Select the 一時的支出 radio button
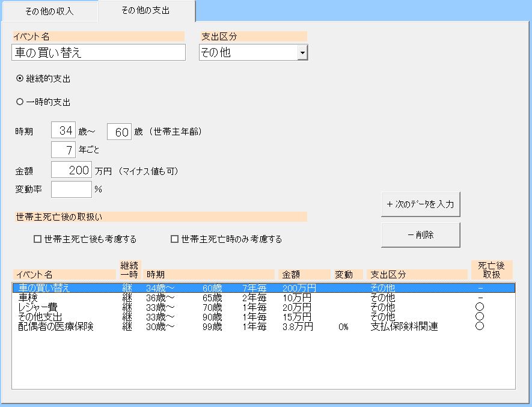 pos(20,102)
